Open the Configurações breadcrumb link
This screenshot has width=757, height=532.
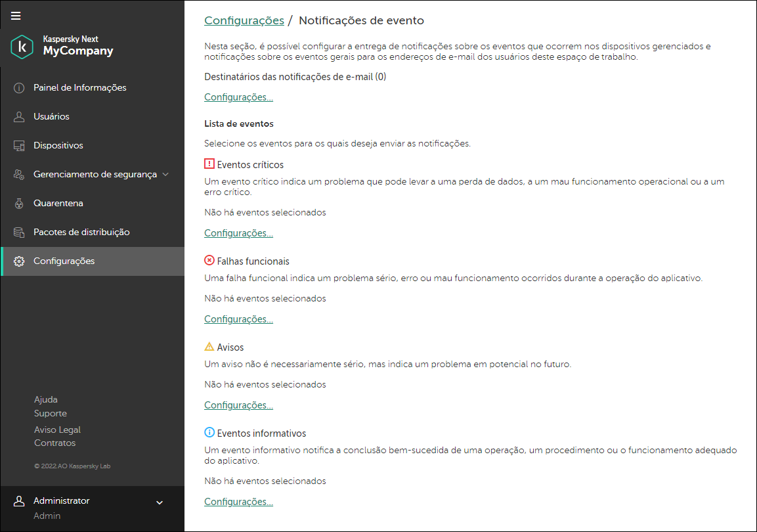point(244,20)
